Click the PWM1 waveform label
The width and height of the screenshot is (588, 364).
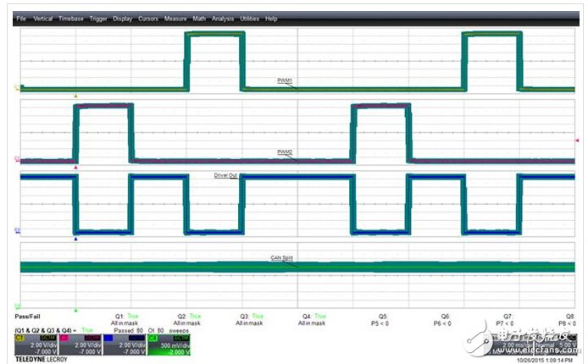pyautogui.click(x=285, y=80)
